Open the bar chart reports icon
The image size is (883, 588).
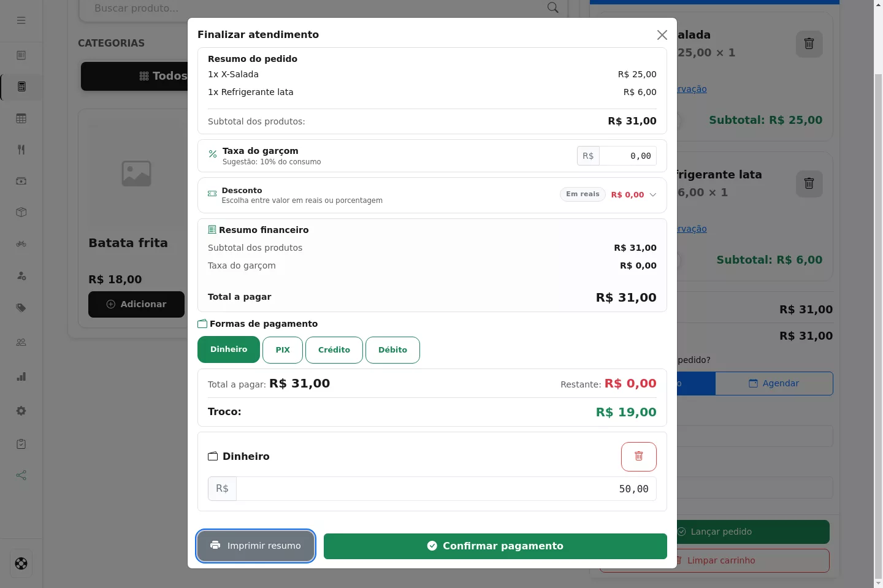point(21,376)
